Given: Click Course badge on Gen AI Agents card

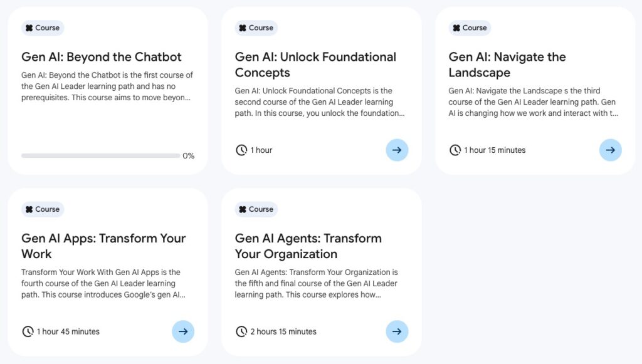Looking at the screenshot, I should pyautogui.click(x=256, y=209).
